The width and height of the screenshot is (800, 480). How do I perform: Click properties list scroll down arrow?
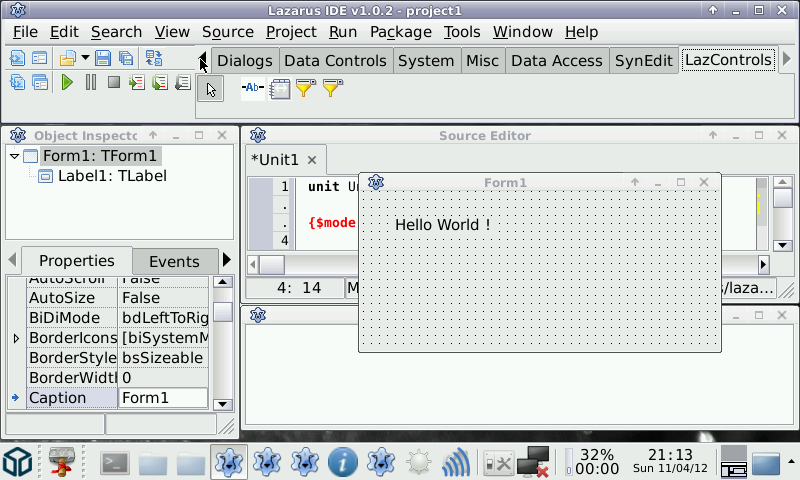click(222, 404)
